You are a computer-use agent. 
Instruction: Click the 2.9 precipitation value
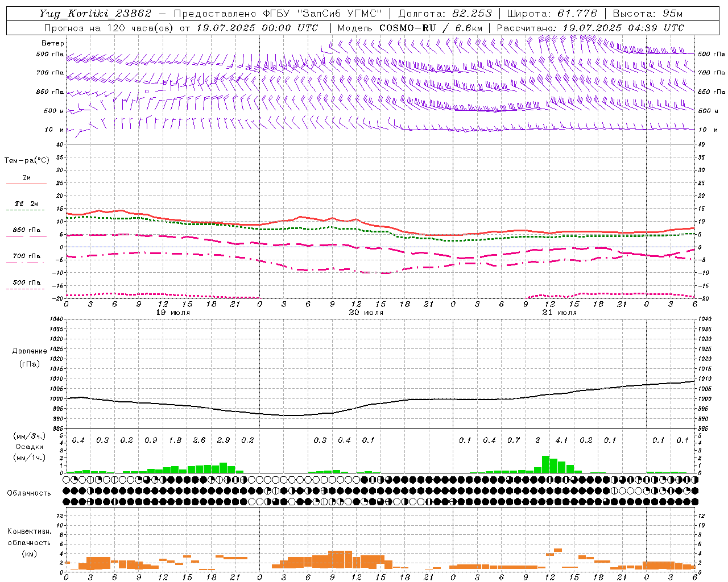(x=224, y=440)
